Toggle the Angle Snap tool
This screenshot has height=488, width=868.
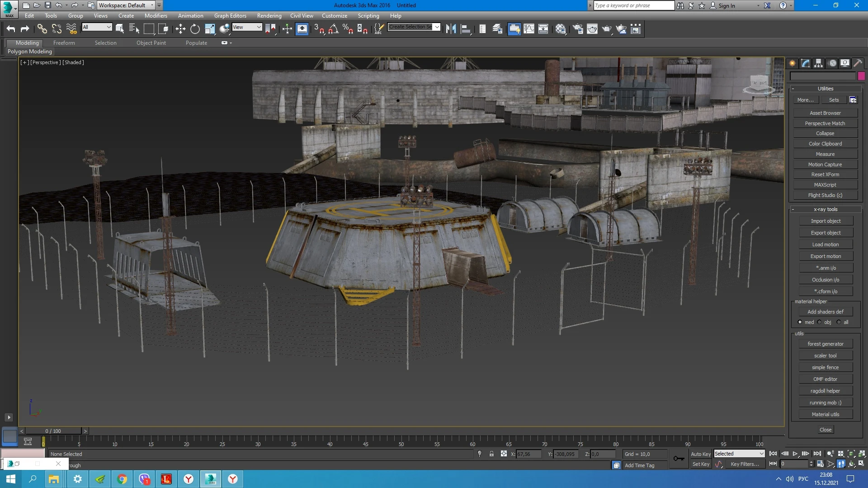pyautogui.click(x=334, y=29)
